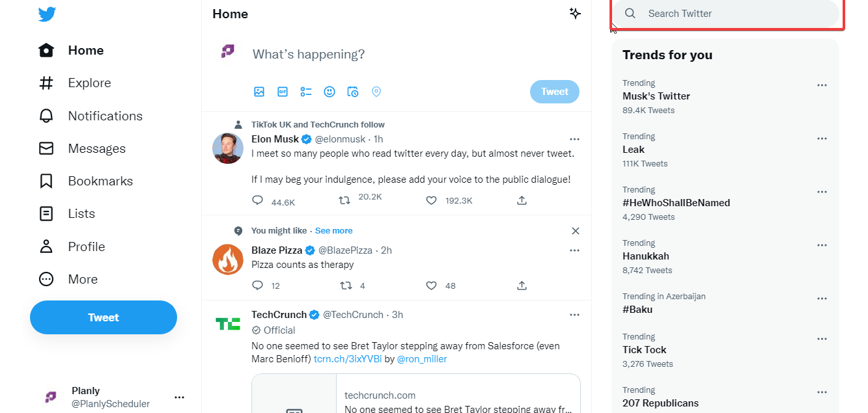868x413 pixels.
Task: Click the Search Twitter field
Action: (x=726, y=14)
